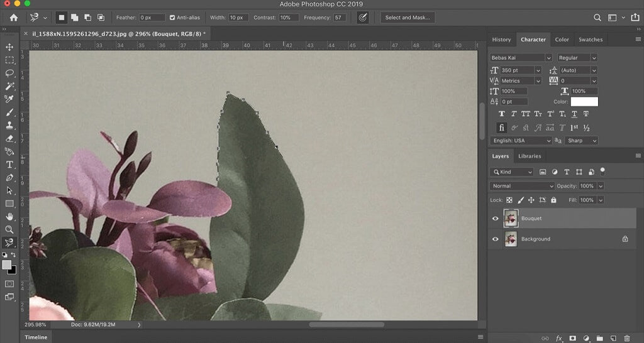
Task: Open the Timeline panel tab
Action: click(36, 337)
